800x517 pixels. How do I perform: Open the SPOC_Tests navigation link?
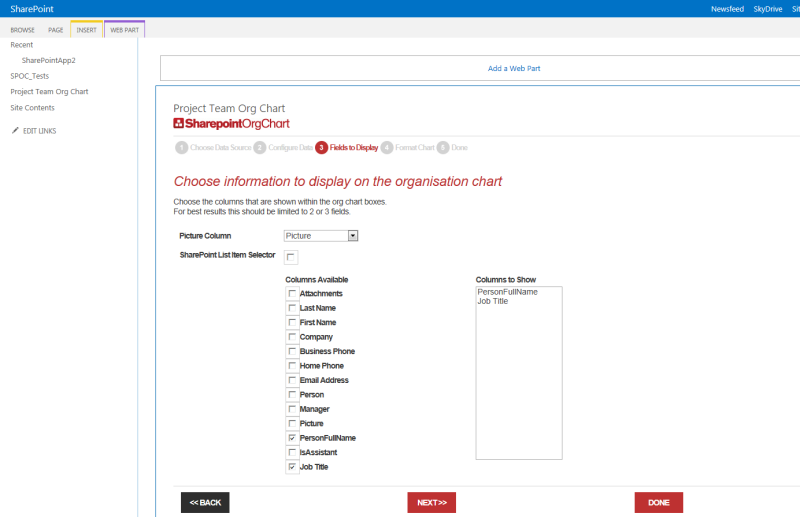(30, 76)
